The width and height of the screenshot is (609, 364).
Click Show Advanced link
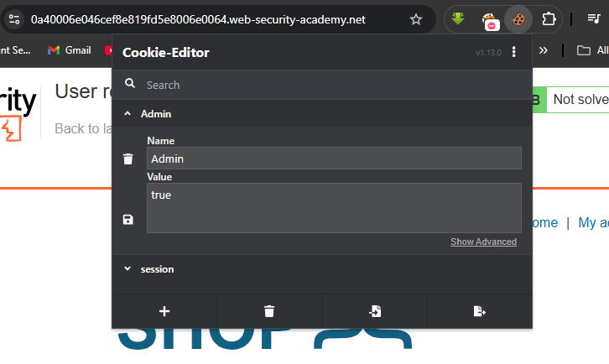tap(483, 242)
